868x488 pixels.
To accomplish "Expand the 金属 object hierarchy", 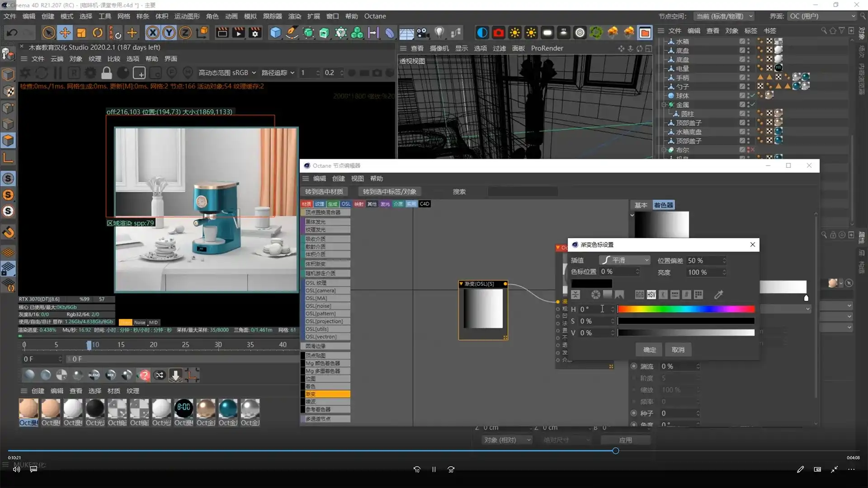I will point(664,104).
